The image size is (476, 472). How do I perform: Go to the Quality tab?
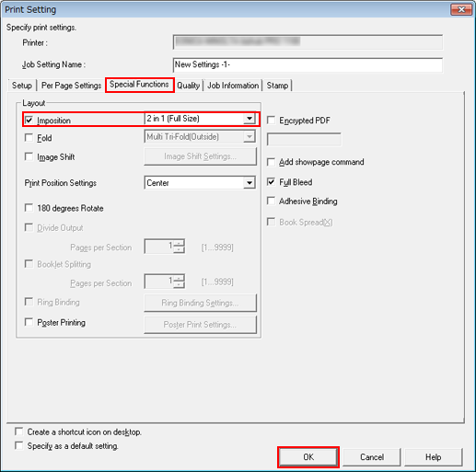(x=189, y=86)
